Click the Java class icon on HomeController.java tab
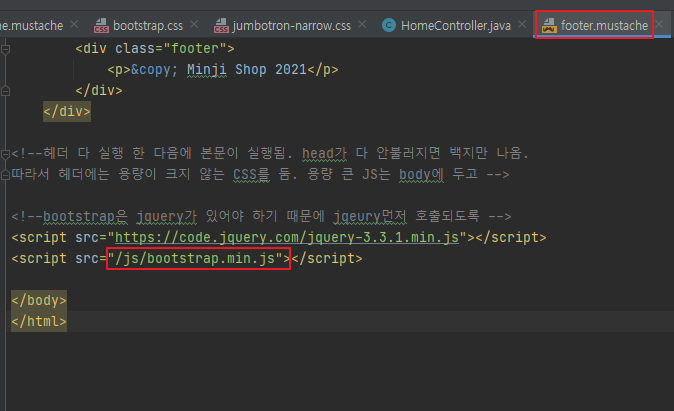 coord(389,25)
